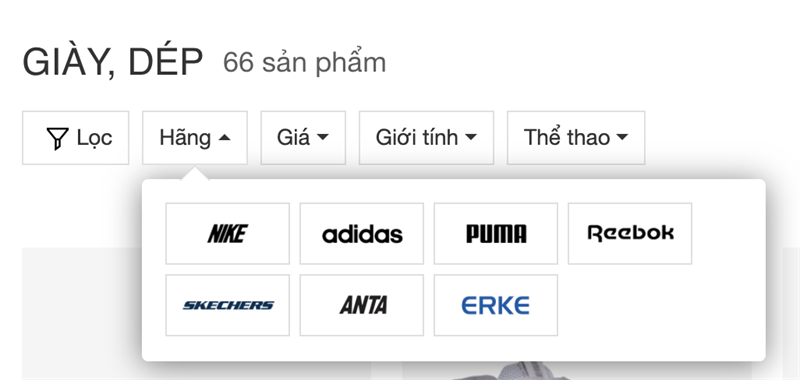
Task: Select the Nike brand logo
Action: 228,234
